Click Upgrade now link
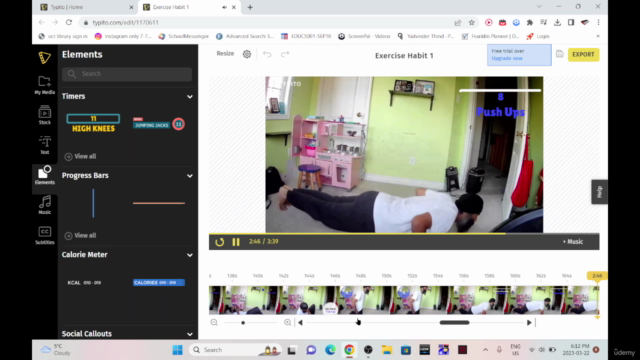 click(x=507, y=58)
